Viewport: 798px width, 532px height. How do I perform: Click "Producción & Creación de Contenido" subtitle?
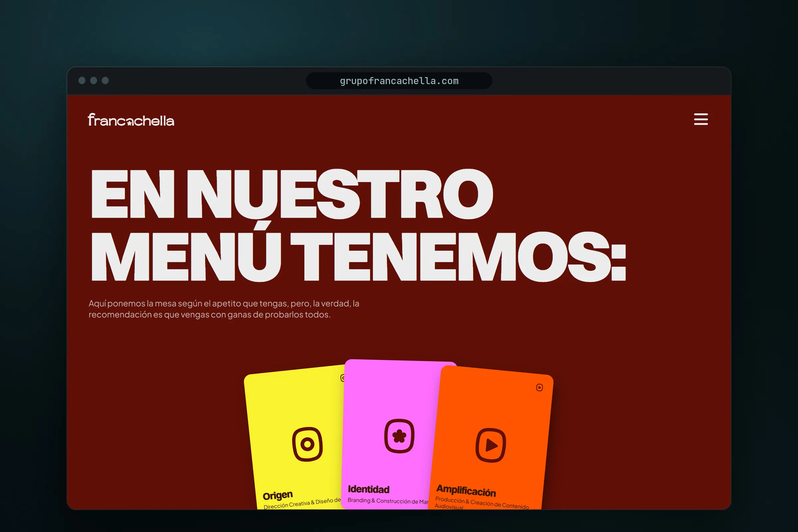pyautogui.click(x=482, y=503)
